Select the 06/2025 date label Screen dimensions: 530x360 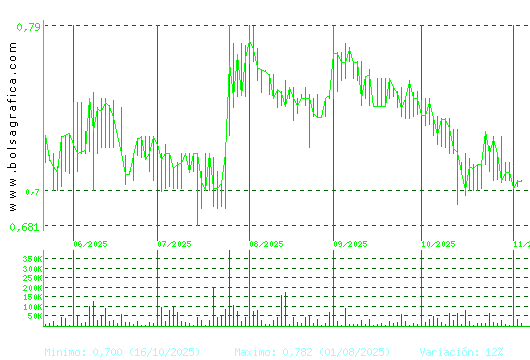(x=90, y=244)
